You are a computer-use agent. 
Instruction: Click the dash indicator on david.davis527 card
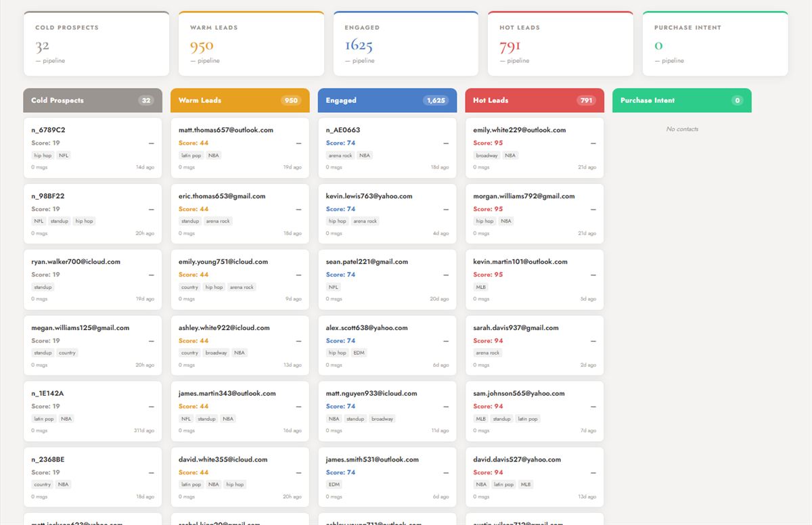click(x=593, y=473)
